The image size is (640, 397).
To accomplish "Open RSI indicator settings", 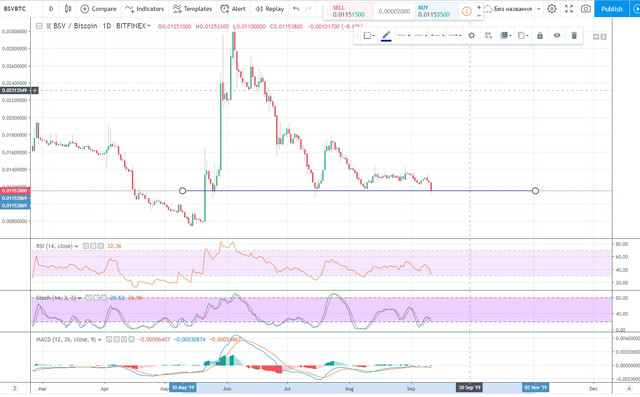I will pyautogui.click(x=93, y=246).
